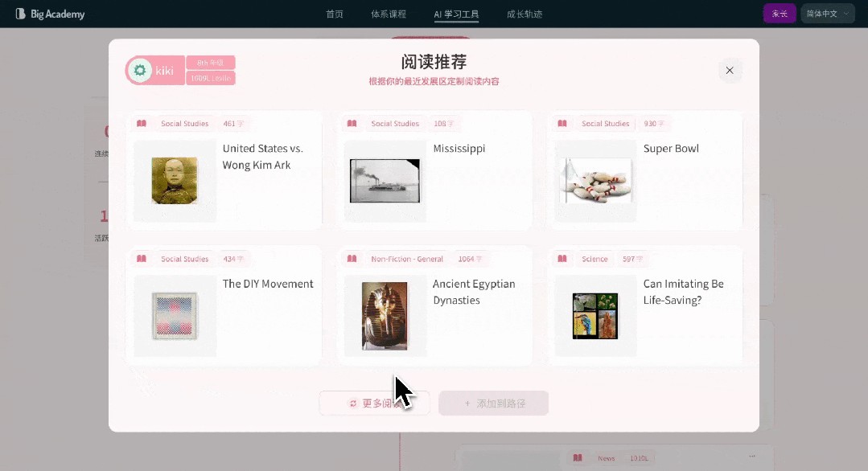Click the book icon on Wong Kim Ark card

click(x=142, y=124)
